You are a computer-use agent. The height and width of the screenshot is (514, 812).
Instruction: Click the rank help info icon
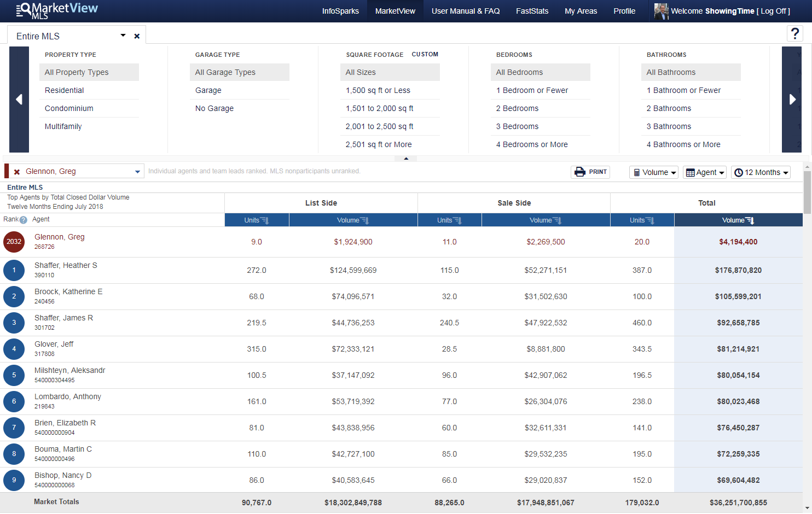(24, 220)
